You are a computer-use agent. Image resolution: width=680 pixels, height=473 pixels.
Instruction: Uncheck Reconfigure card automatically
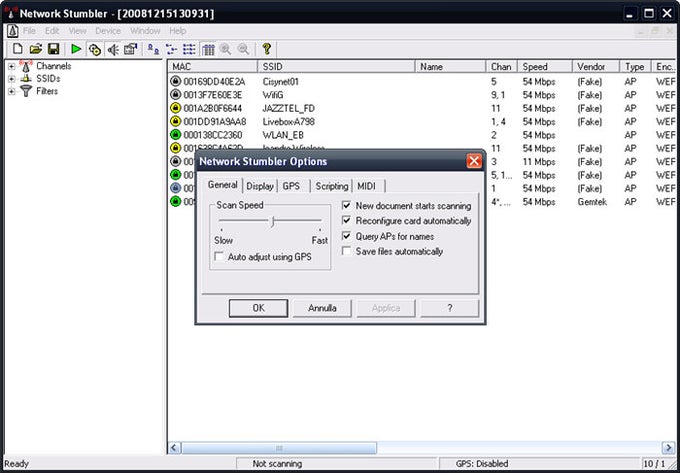(346, 220)
